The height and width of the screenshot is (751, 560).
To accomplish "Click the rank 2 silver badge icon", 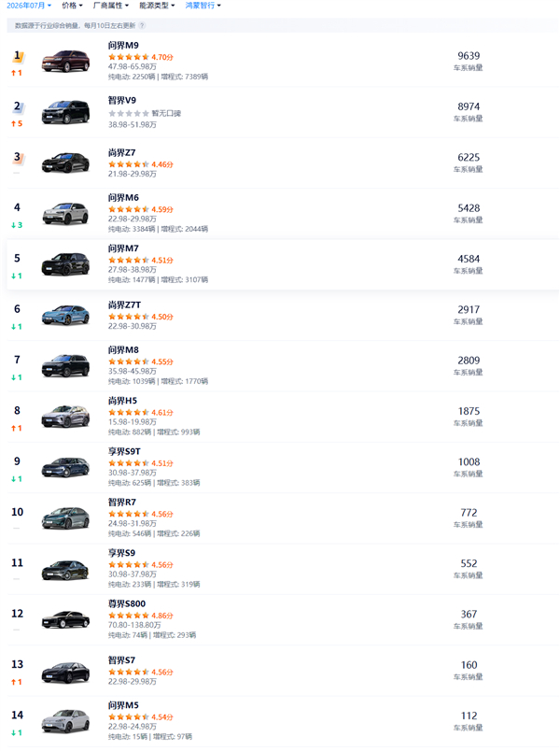I will coord(18,107).
